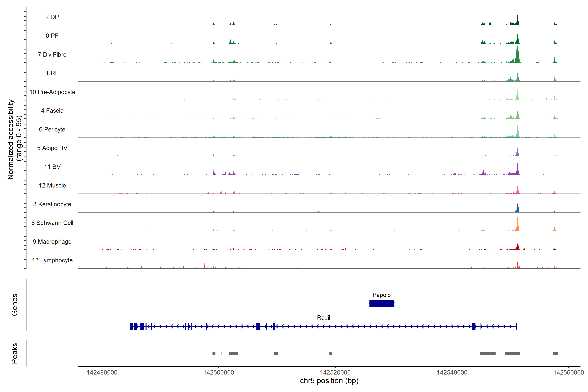The height and width of the screenshot is (392, 588).
Task: Click the 3 Keratinocyte track label
Action: coord(52,204)
